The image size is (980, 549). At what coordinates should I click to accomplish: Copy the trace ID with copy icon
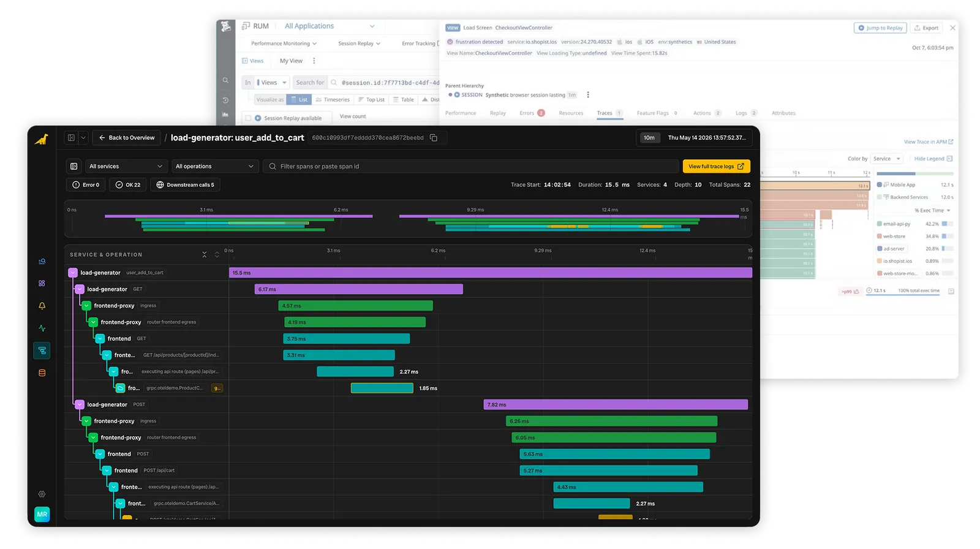click(x=434, y=138)
